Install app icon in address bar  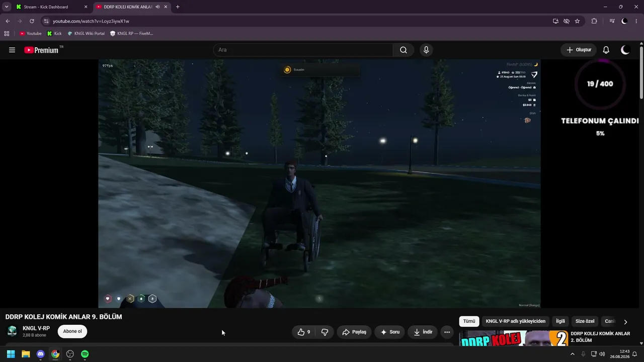point(555,21)
